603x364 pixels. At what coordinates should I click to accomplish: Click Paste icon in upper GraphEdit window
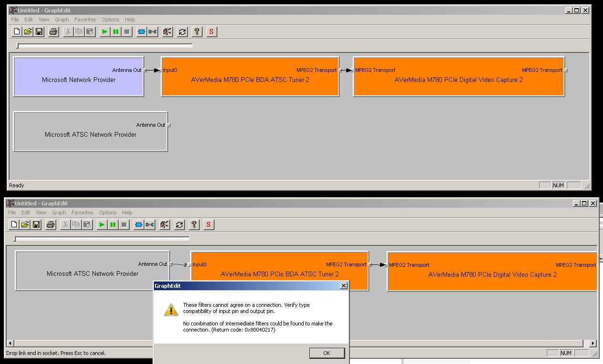click(x=90, y=32)
